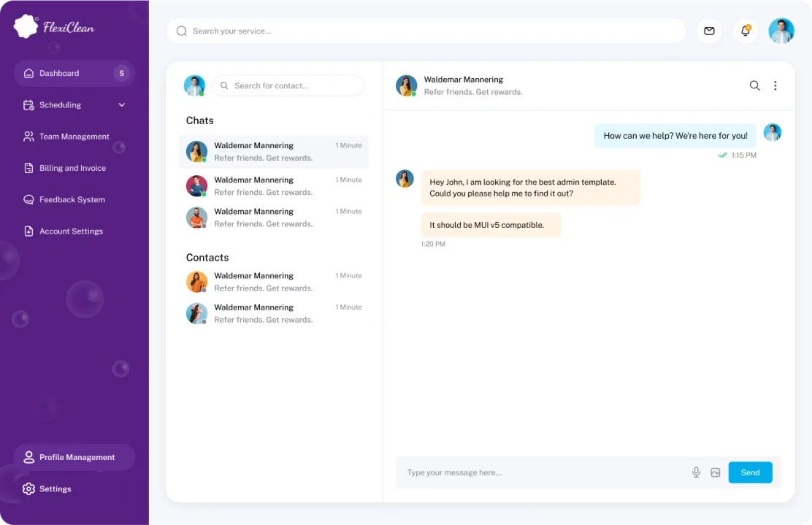Open the user avatar menu in the top-right corner
This screenshot has width=812, height=525.
pos(781,31)
